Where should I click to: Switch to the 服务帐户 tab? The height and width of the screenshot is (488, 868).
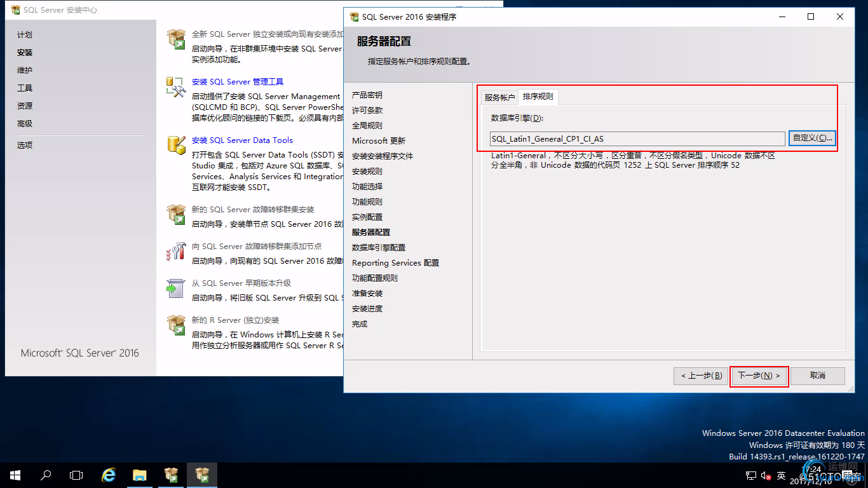click(499, 98)
